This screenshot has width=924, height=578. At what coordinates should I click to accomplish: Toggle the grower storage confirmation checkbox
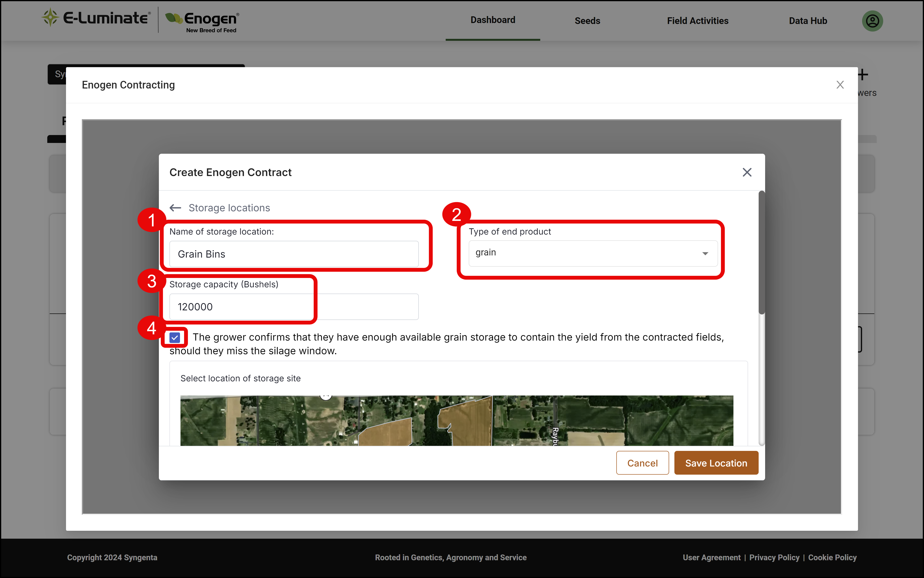pos(174,337)
